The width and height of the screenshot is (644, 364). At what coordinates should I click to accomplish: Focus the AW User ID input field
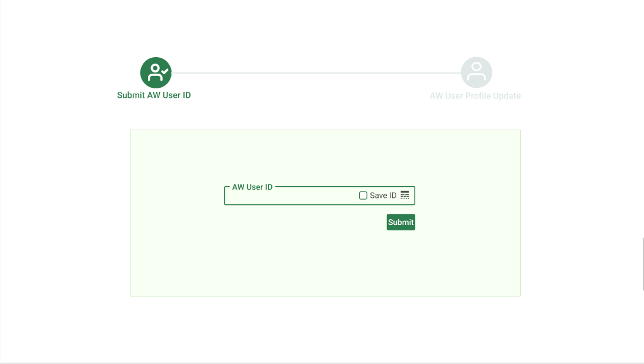[291, 196]
